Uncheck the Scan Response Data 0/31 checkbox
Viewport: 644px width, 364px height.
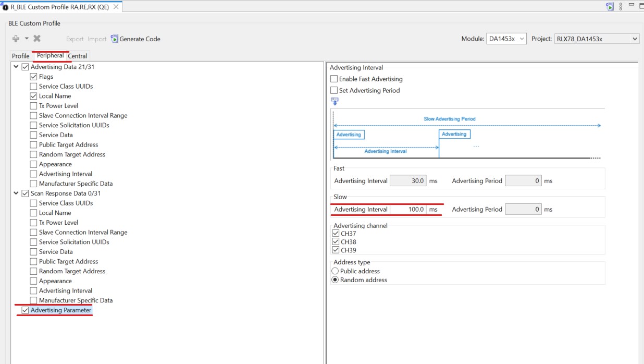(x=25, y=193)
